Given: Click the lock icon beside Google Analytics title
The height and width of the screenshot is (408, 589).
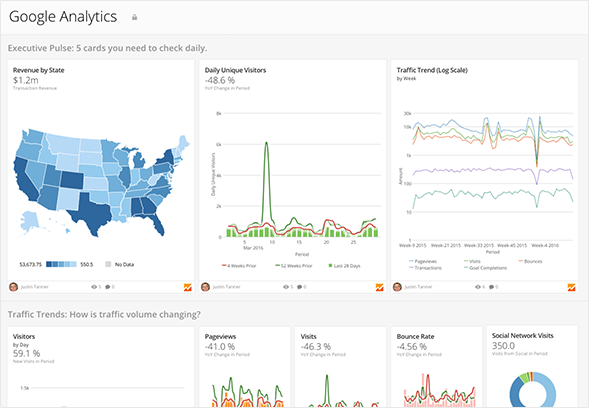Looking at the screenshot, I should click(x=134, y=17).
